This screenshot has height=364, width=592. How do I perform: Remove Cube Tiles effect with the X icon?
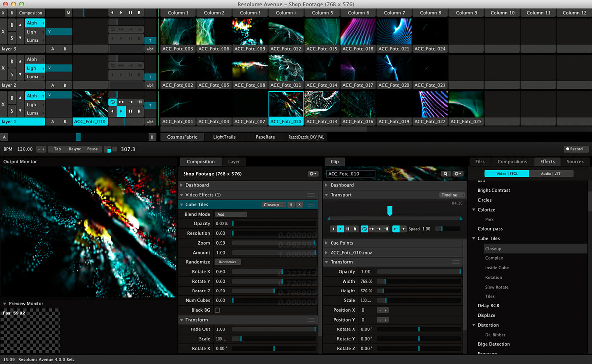[299, 204]
